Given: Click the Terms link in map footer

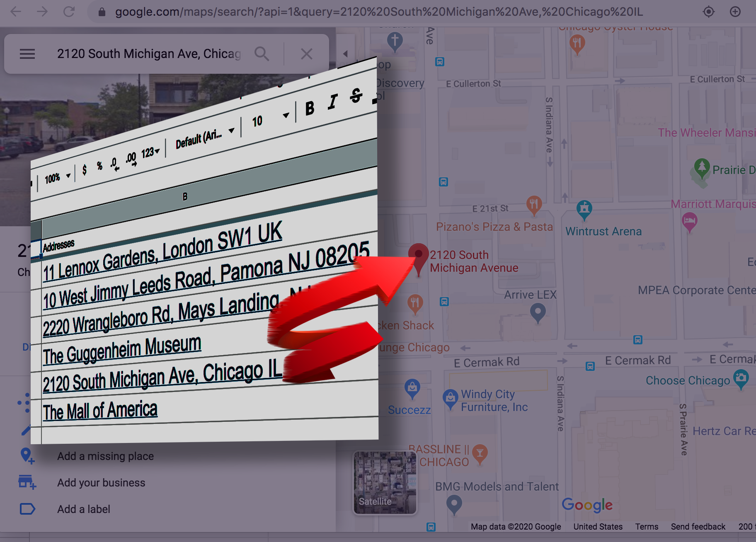Looking at the screenshot, I should point(647,527).
